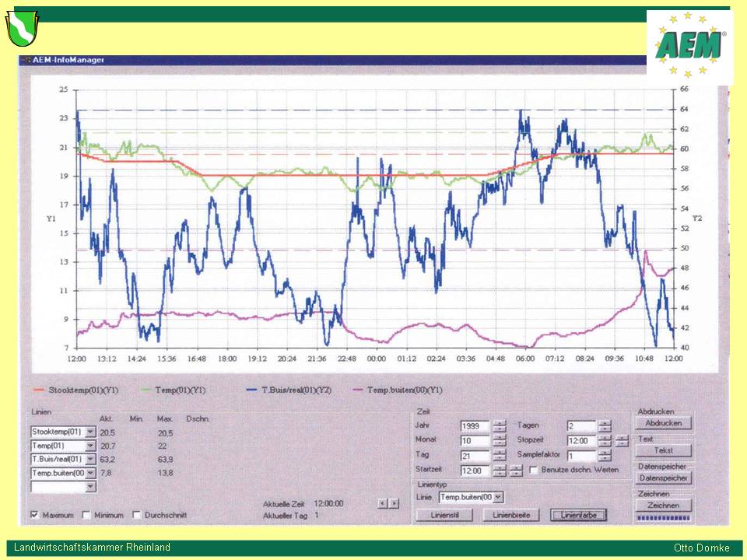Open the Stooktemp(01) line dropdown
The height and width of the screenshot is (560, 747).
90,432
